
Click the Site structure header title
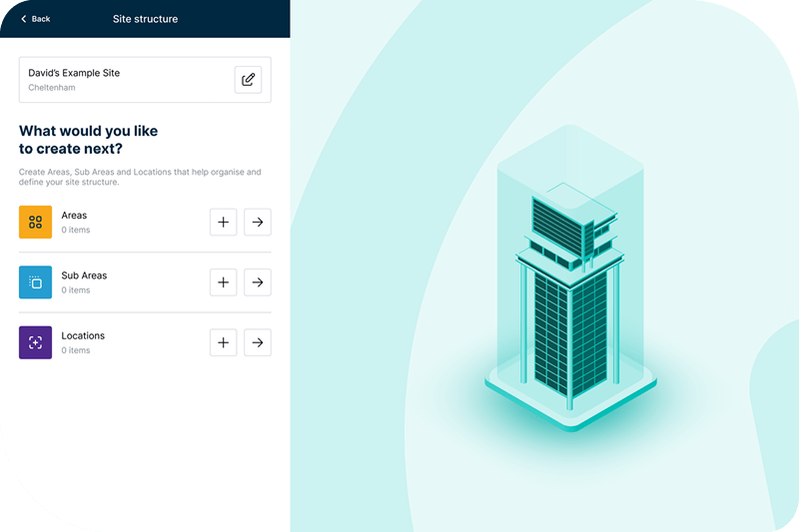[145, 19]
